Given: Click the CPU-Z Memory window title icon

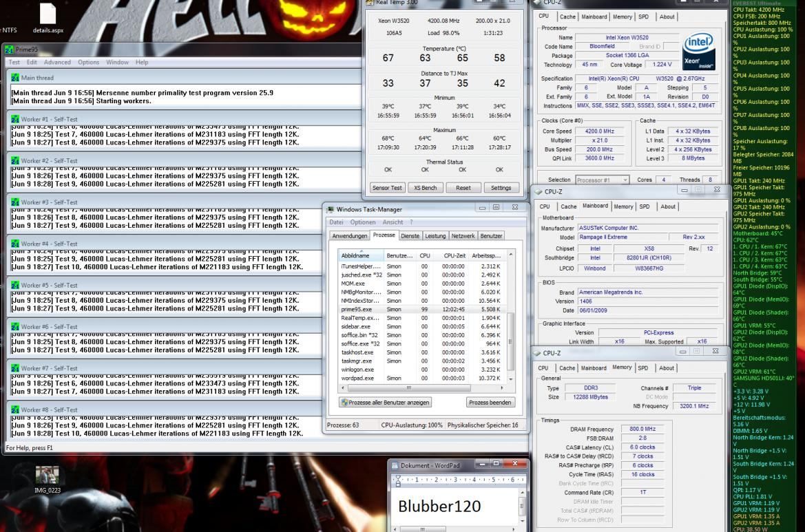Looking at the screenshot, I should (538, 353).
